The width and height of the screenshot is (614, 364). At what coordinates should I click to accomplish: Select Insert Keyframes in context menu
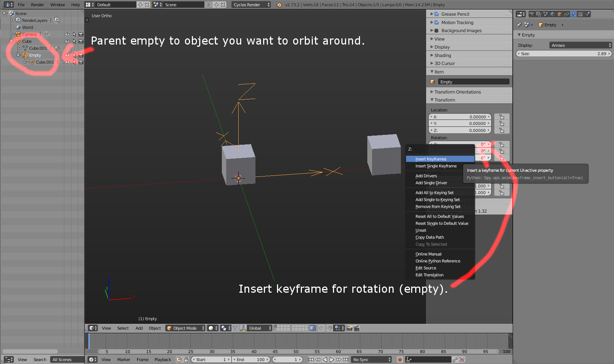440,159
